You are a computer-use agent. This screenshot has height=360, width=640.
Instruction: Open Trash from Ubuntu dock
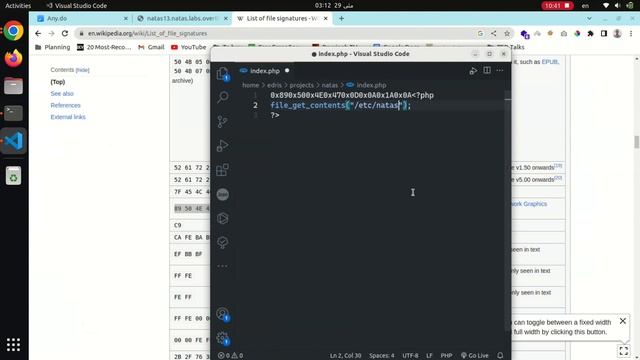tap(13, 176)
